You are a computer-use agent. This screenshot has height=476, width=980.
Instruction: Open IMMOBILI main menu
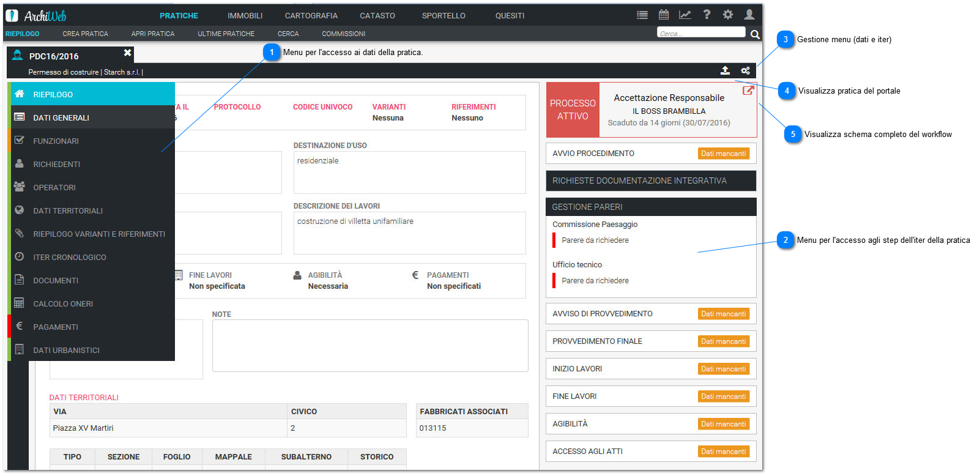click(245, 15)
